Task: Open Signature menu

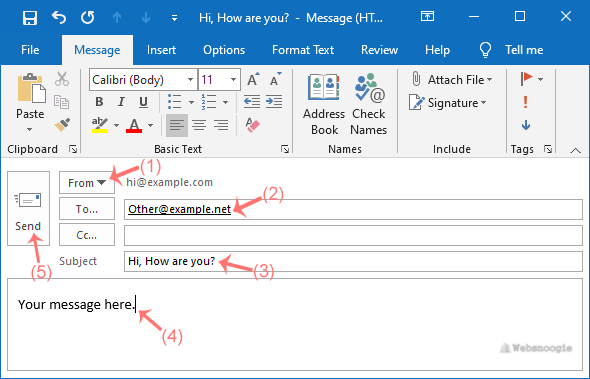Action: 448,102
